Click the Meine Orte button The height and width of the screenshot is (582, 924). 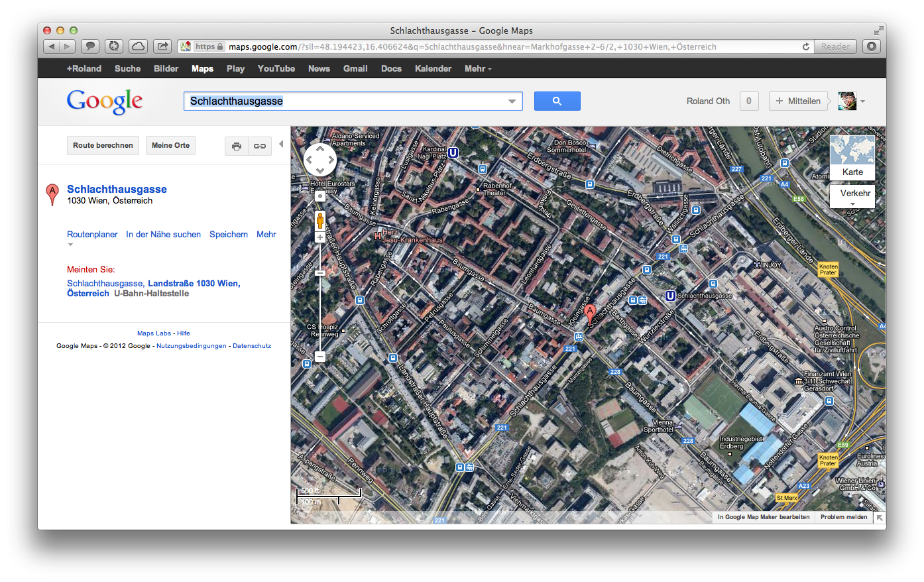[x=170, y=145]
